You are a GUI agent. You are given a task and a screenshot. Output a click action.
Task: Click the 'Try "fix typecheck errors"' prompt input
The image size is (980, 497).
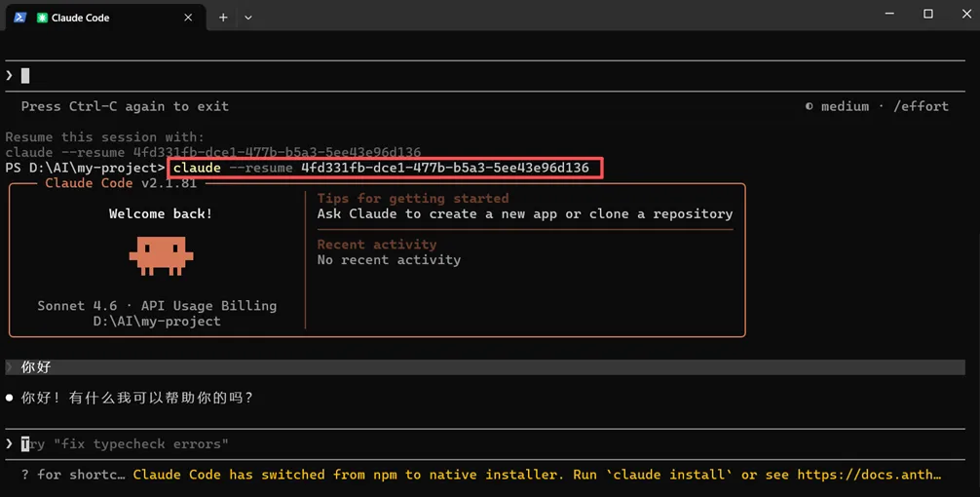point(485,443)
